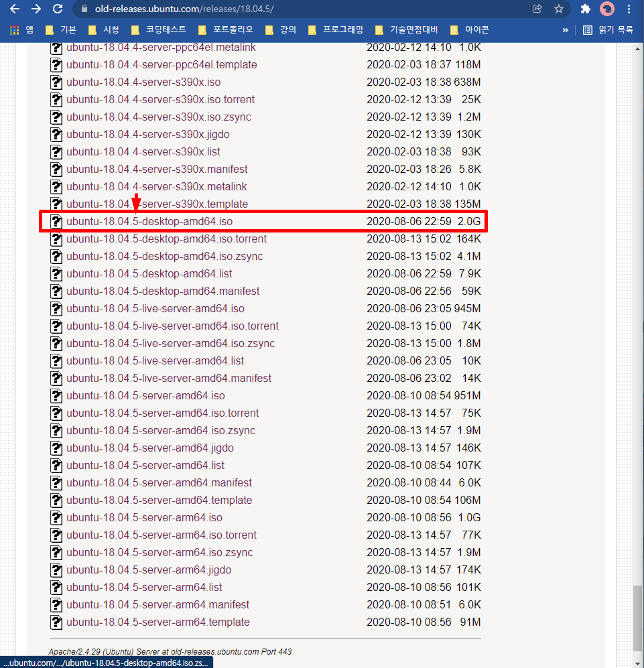Viewport: 644px width, 668px height.
Task: Click the address bar URL
Action: [184, 9]
